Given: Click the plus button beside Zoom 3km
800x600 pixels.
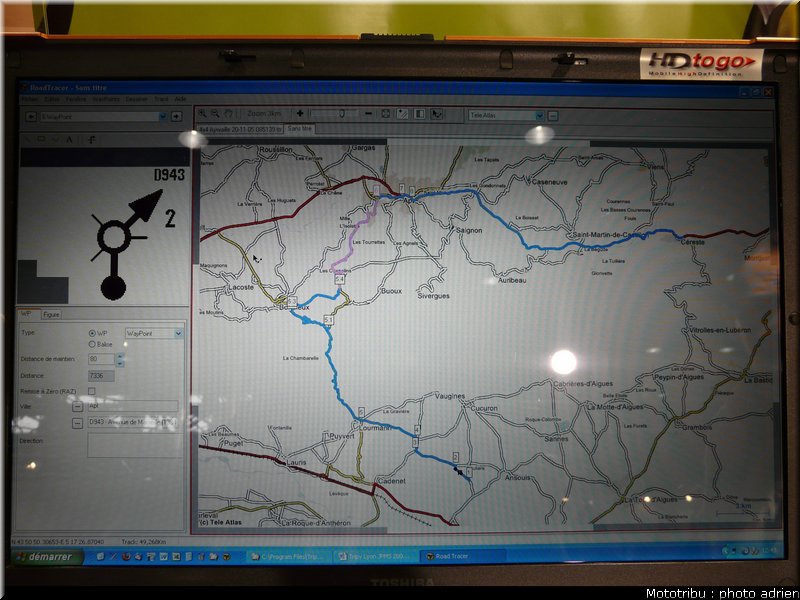Looking at the screenshot, I should (300, 113).
